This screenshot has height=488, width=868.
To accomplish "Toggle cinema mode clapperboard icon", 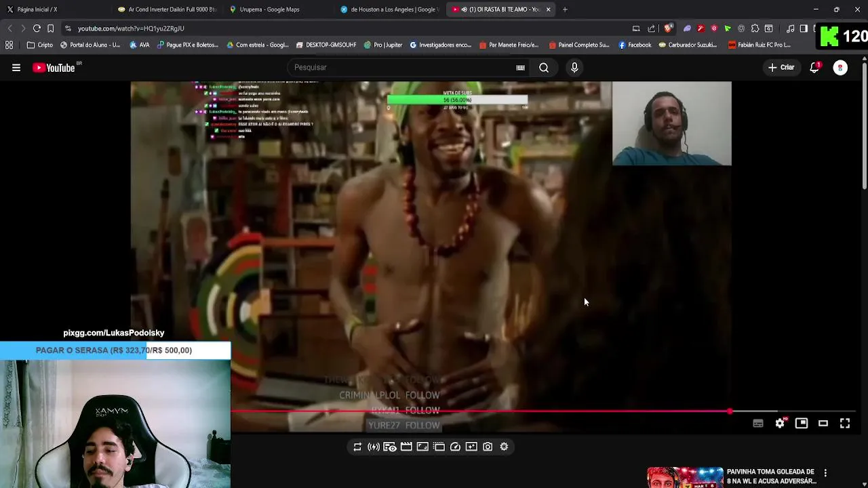I will (x=406, y=447).
